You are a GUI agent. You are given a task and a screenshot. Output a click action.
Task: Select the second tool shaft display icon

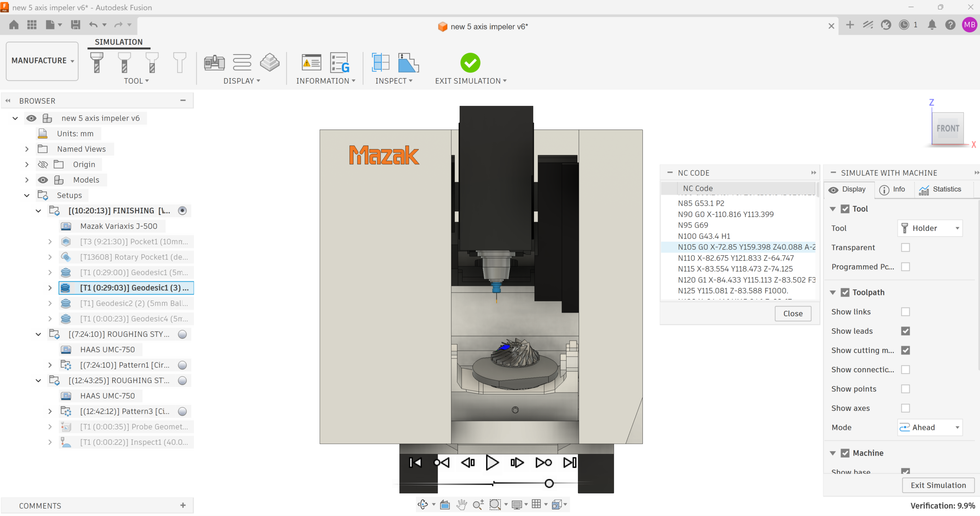pyautogui.click(x=124, y=62)
